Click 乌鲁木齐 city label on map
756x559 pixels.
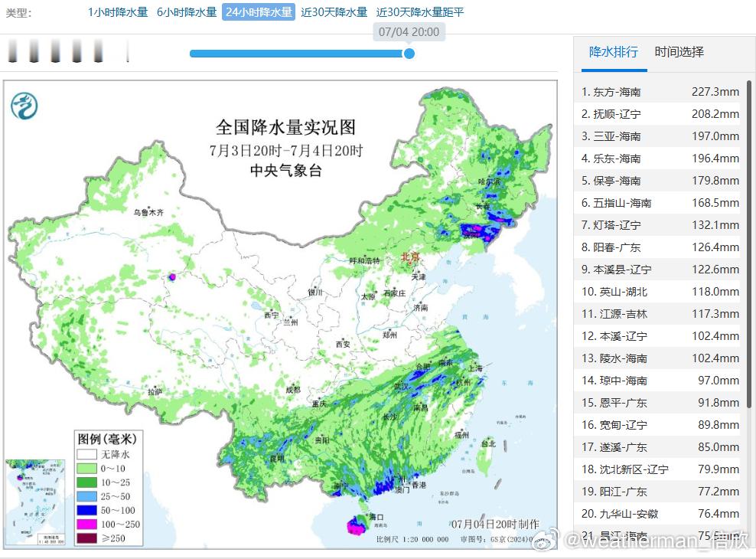(x=148, y=212)
